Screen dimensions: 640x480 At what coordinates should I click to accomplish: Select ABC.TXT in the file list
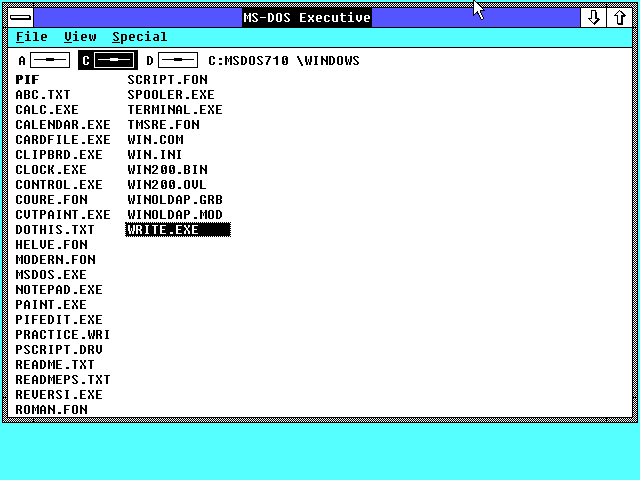pyautogui.click(x=43, y=95)
